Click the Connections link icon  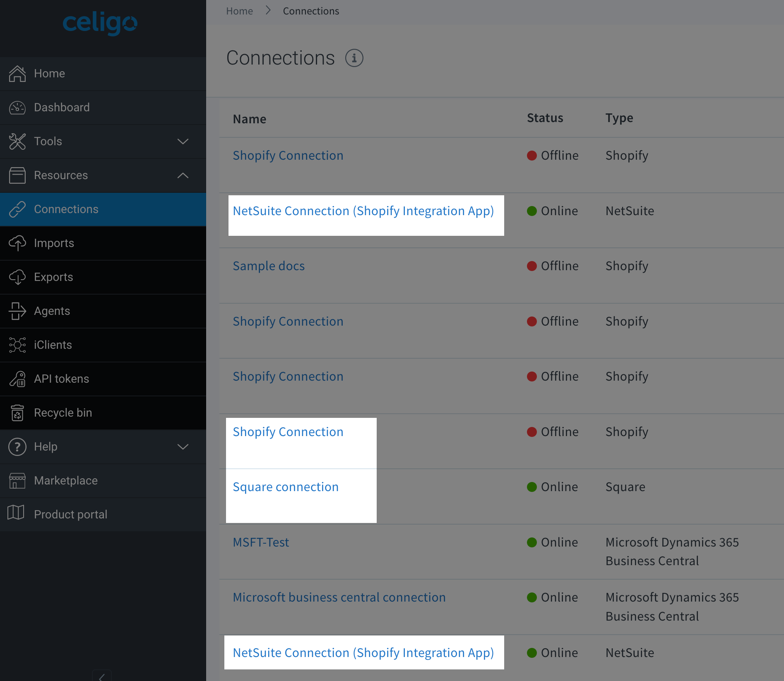pyautogui.click(x=17, y=209)
